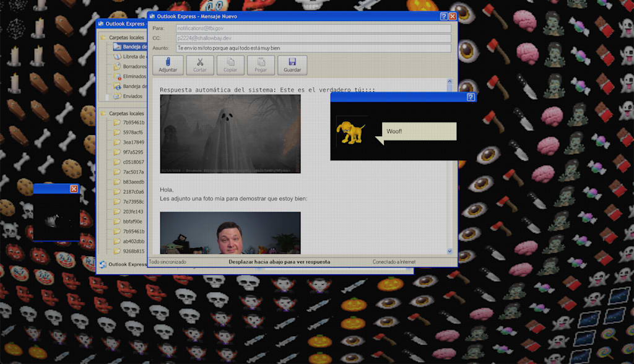Open help in Mensaje Nuevo title bar
The image size is (634, 364).
(x=443, y=16)
